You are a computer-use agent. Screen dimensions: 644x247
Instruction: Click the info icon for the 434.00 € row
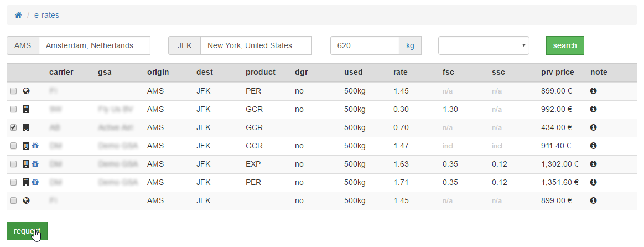(x=593, y=127)
